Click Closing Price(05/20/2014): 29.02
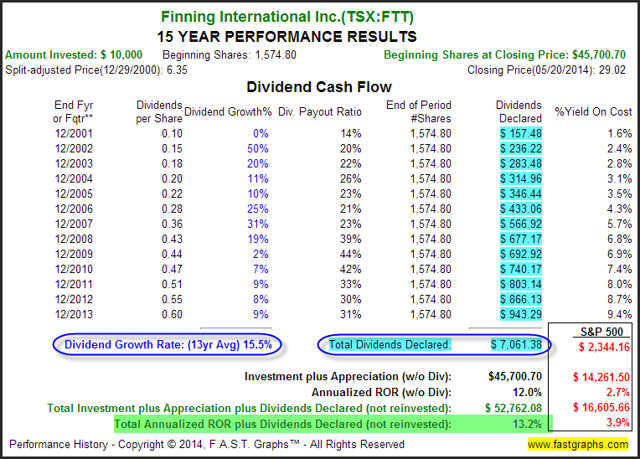Image resolution: width=640 pixels, height=459 pixels. 546,70
